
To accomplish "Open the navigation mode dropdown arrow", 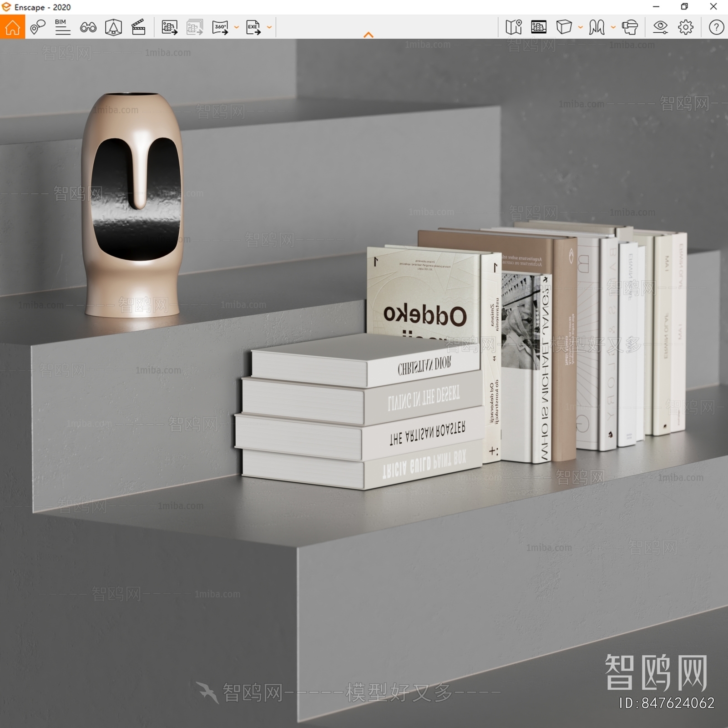I will [x=613, y=27].
